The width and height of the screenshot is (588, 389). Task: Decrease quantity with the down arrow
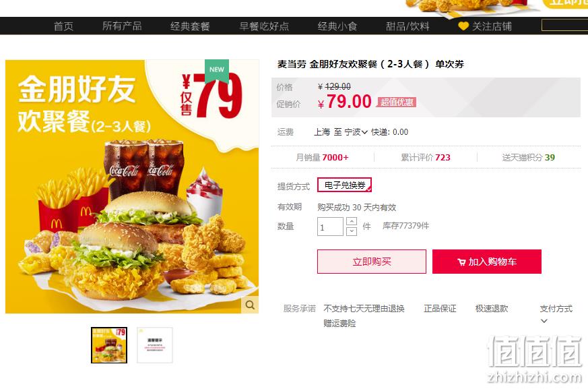(x=352, y=231)
